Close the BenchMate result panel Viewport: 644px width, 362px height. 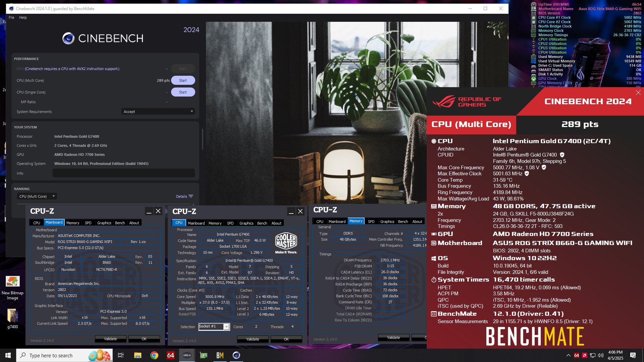[x=638, y=93]
